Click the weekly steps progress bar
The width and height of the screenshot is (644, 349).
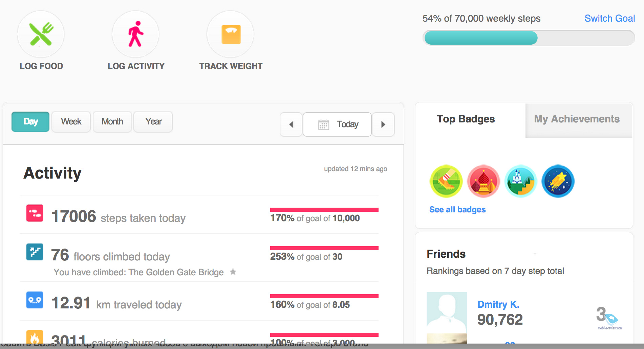[x=529, y=38]
